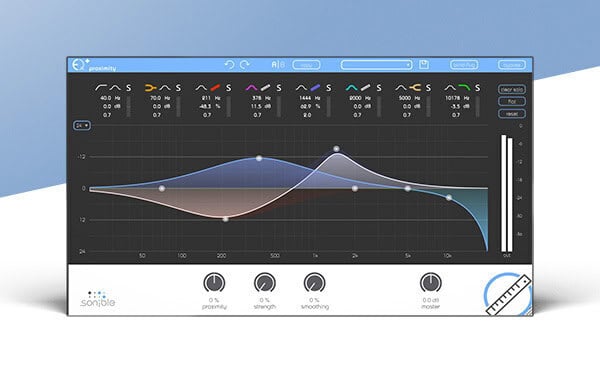The height and width of the screenshot is (373, 600).
Task: Select red smart filter on 211 Hz band
Action: point(215,88)
